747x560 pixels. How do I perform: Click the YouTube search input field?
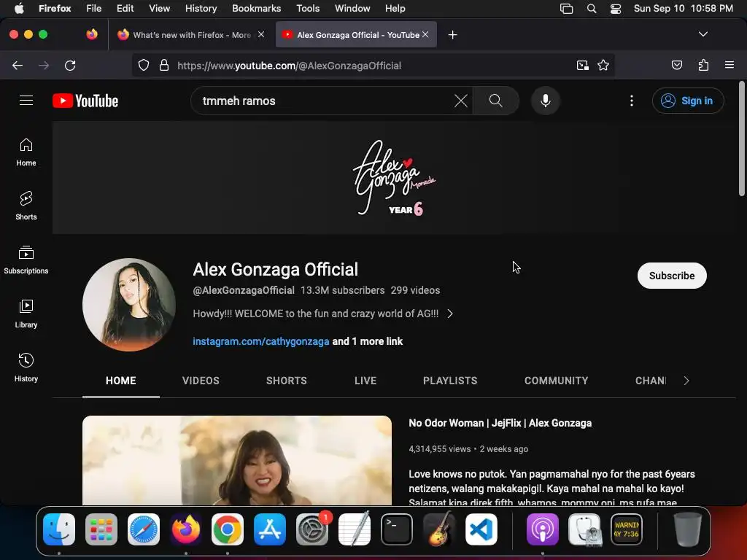tap(324, 101)
